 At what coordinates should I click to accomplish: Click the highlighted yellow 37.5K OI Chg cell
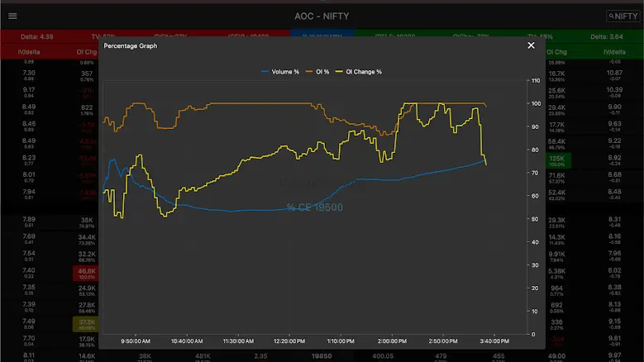click(86, 324)
